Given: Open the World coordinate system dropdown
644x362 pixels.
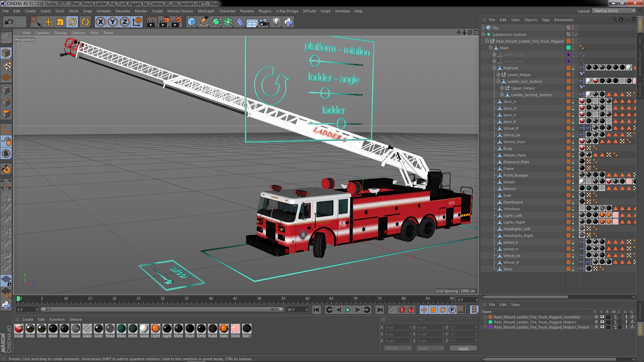Looking at the screenshot, I should click(398, 348).
